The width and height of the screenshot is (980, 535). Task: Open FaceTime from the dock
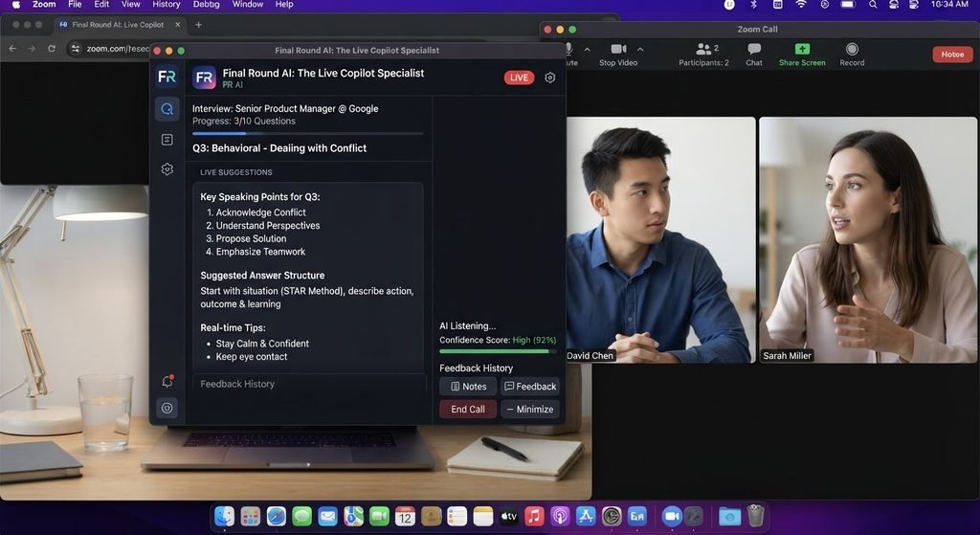pyautogui.click(x=379, y=516)
